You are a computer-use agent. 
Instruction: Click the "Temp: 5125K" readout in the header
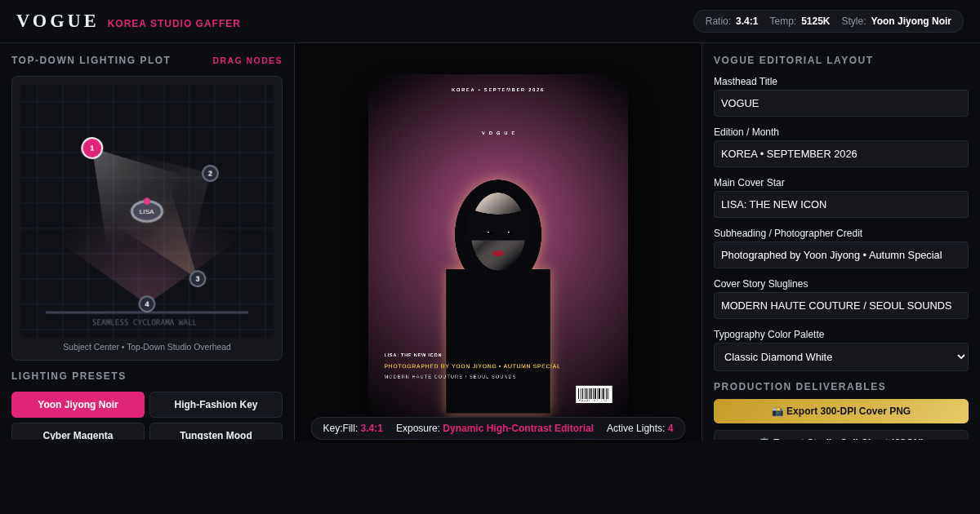(800, 21)
